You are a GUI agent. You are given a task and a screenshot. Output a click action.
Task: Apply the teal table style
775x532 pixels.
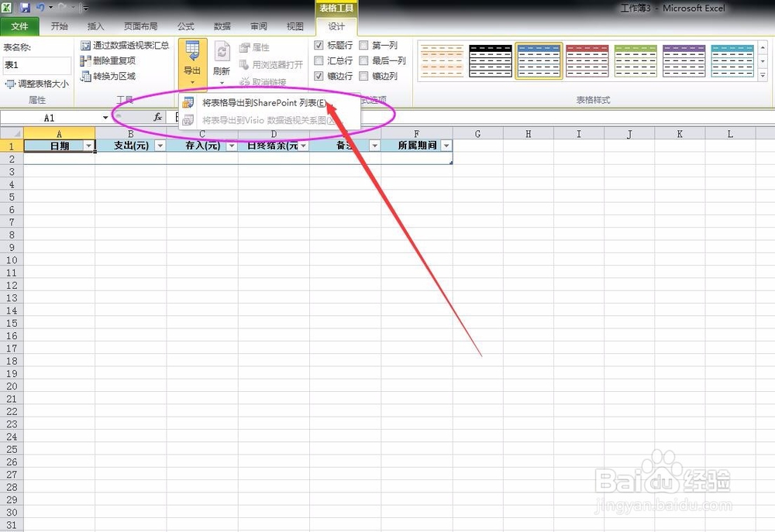[x=732, y=60]
